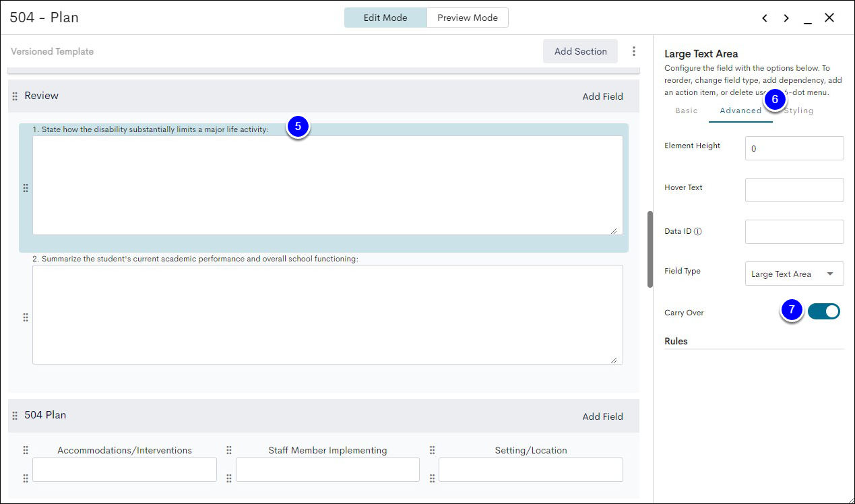Click text area for academic performance question
The height and width of the screenshot is (504, 855).
(327, 315)
